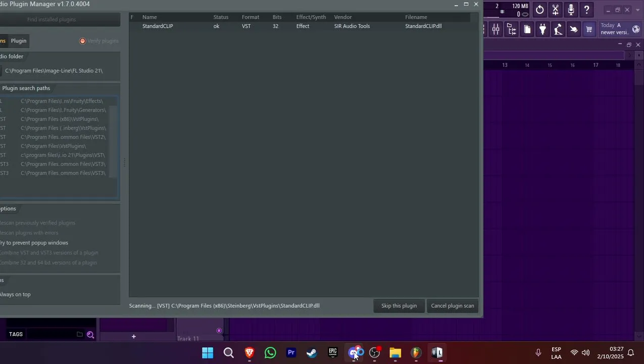644x364 pixels.
Task: Sort plugin list by Effect/Synth column
Action: pos(311,17)
